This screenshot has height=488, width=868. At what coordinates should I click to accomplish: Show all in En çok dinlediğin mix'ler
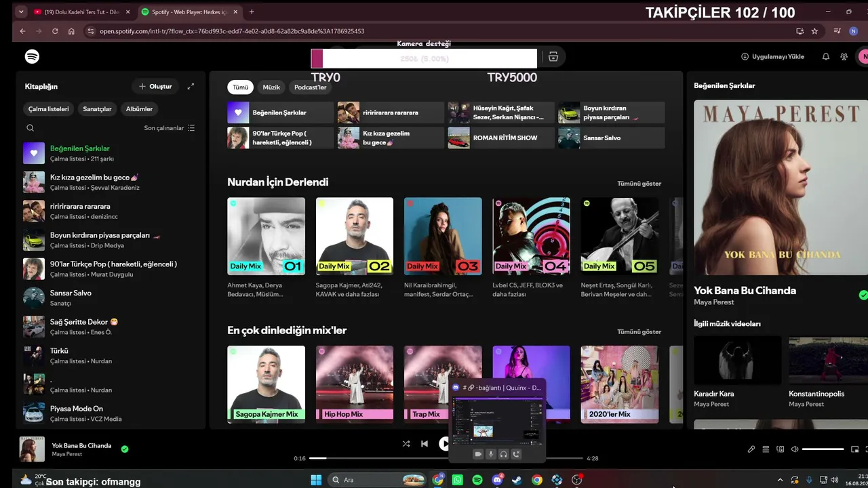(639, 332)
